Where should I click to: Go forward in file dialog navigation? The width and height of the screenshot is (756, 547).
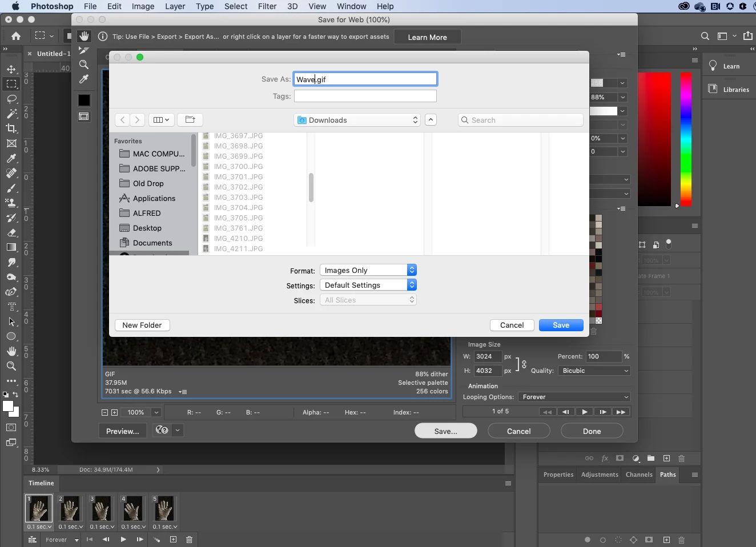(137, 120)
